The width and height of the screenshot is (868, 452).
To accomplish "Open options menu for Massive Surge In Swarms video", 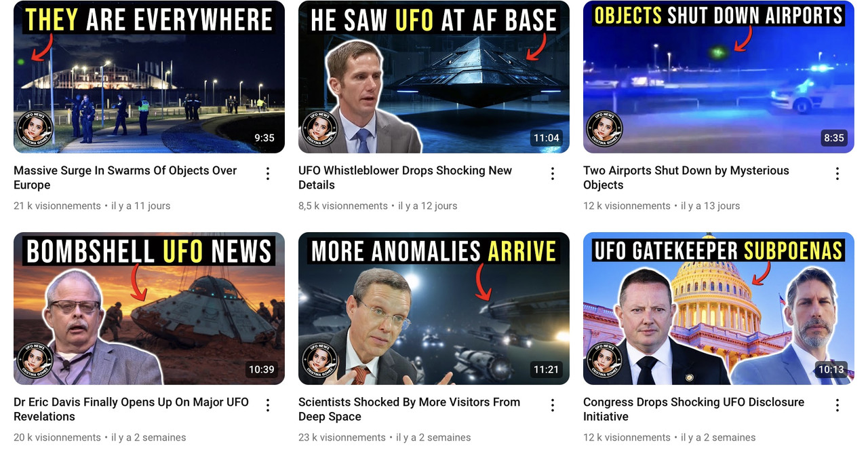I will [x=268, y=174].
